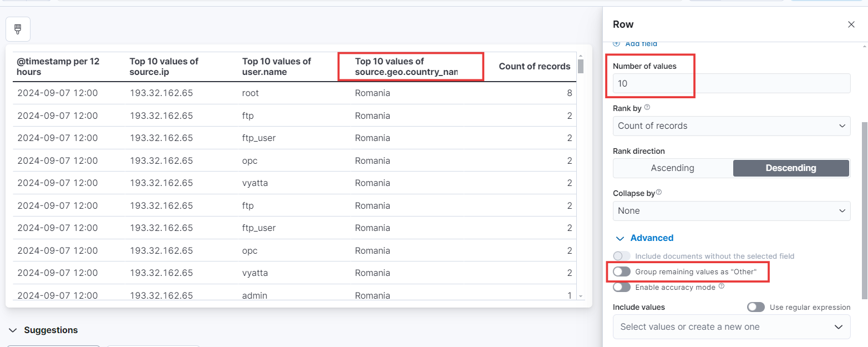
Task: Turn on Use regular expression
Action: [756, 307]
